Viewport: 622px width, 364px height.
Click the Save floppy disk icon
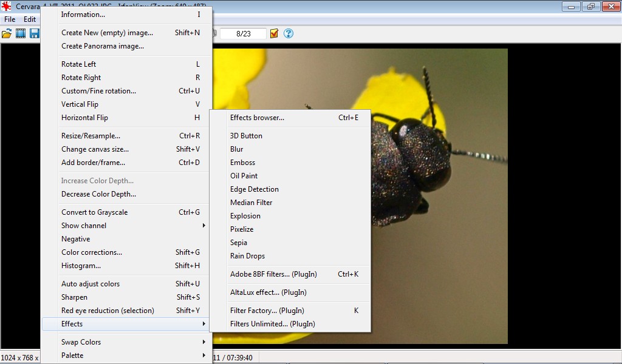[x=35, y=33]
